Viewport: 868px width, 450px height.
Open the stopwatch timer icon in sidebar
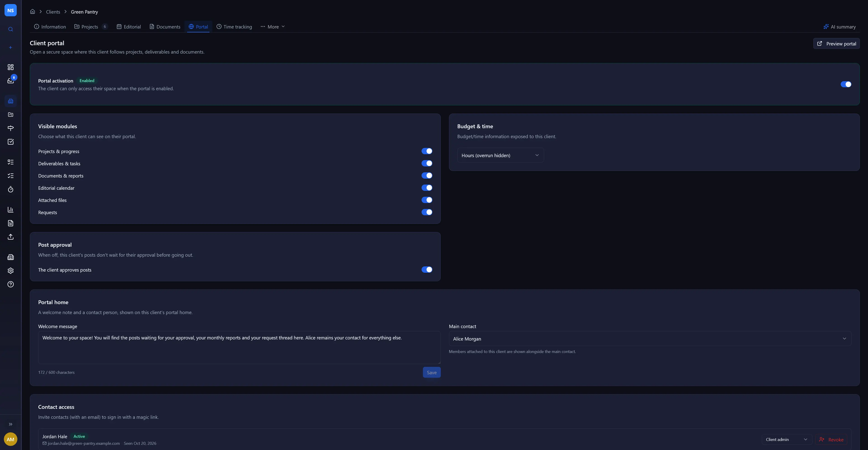(10, 189)
